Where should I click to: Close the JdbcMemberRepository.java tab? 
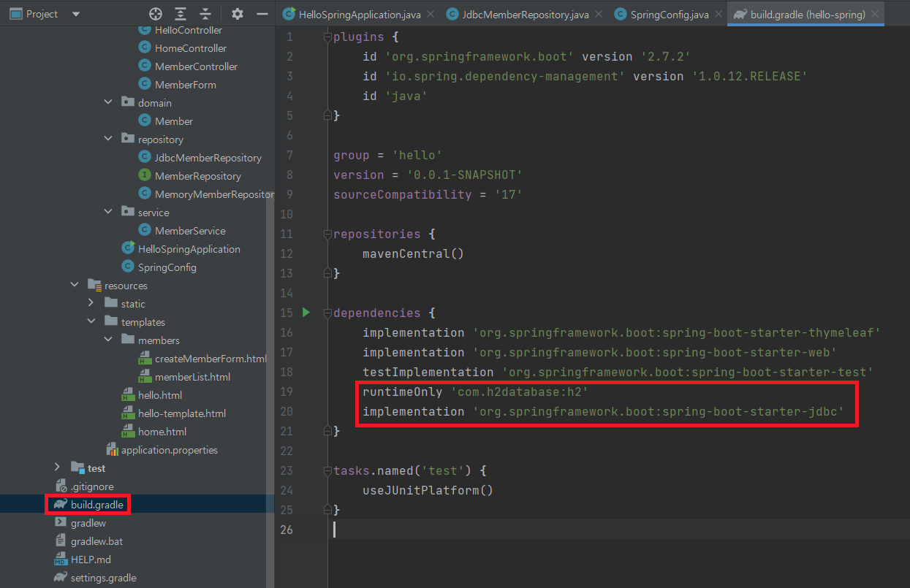(x=597, y=15)
